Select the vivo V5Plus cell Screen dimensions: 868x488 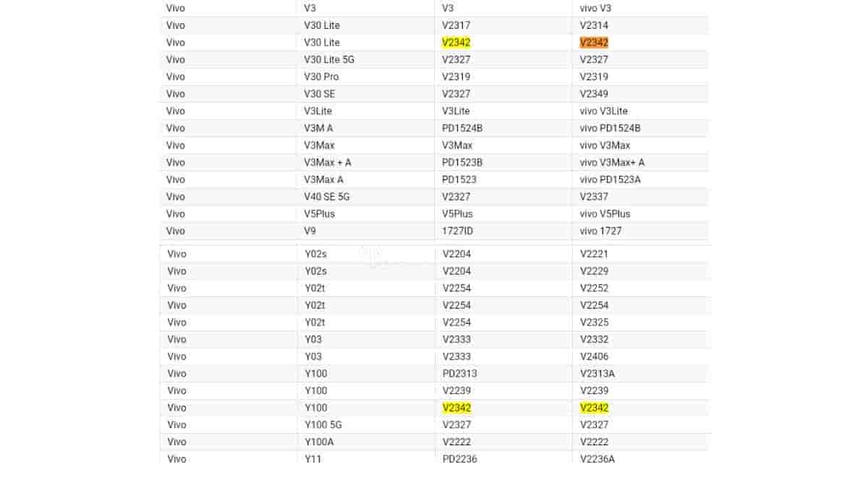(x=605, y=214)
